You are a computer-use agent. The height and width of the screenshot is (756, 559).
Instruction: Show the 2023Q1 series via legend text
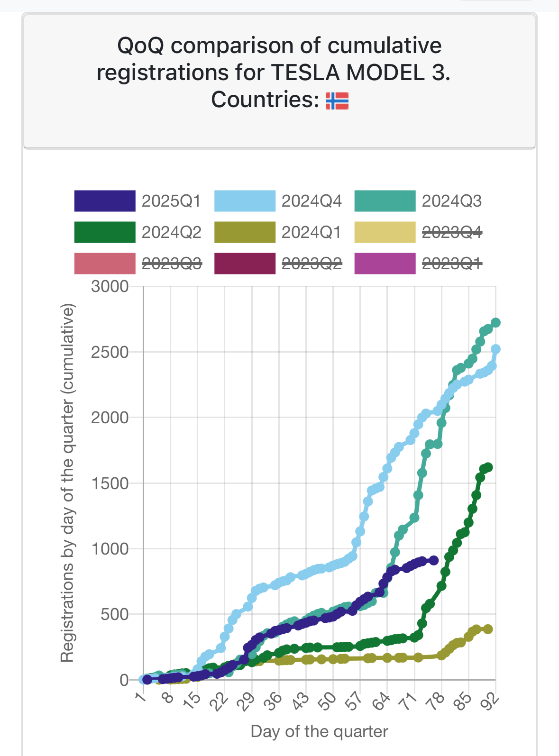pyautogui.click(x=452, y=264)
